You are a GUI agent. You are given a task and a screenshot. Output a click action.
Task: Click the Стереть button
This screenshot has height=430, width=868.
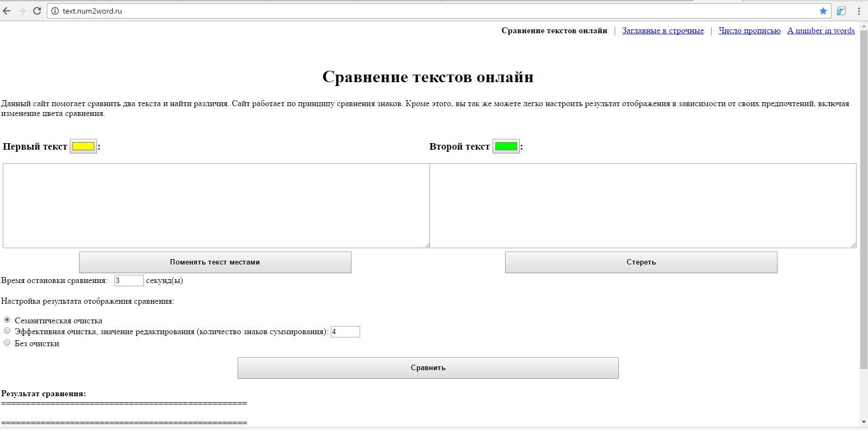pyautogui.click(x=641, y=262)
